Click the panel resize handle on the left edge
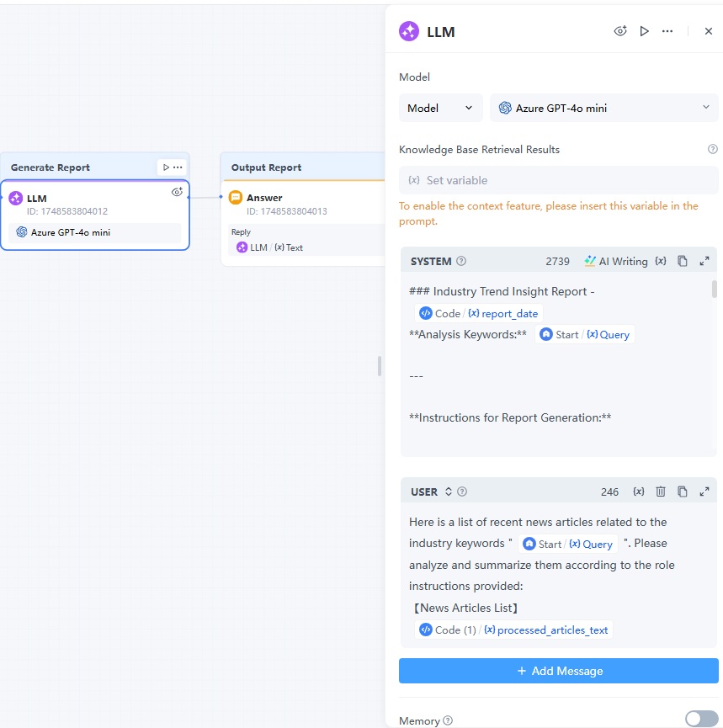This screenshot has width=723, height=728. 380,366
